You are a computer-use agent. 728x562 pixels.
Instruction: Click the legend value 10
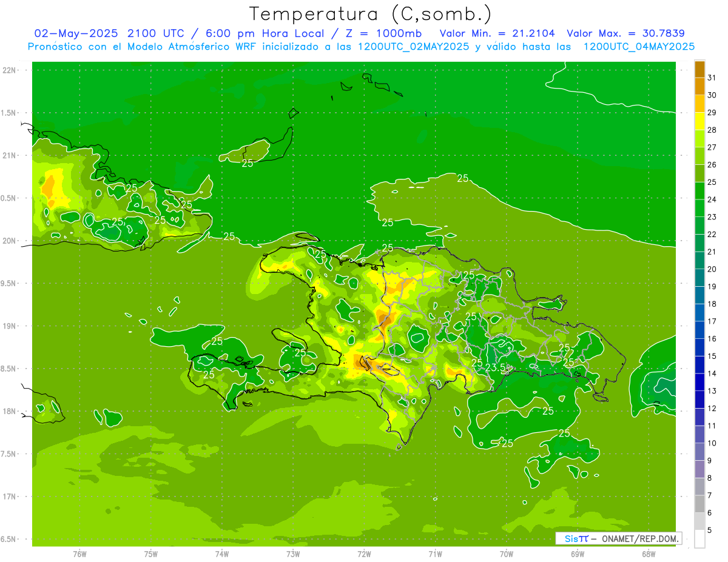[712, 444]
